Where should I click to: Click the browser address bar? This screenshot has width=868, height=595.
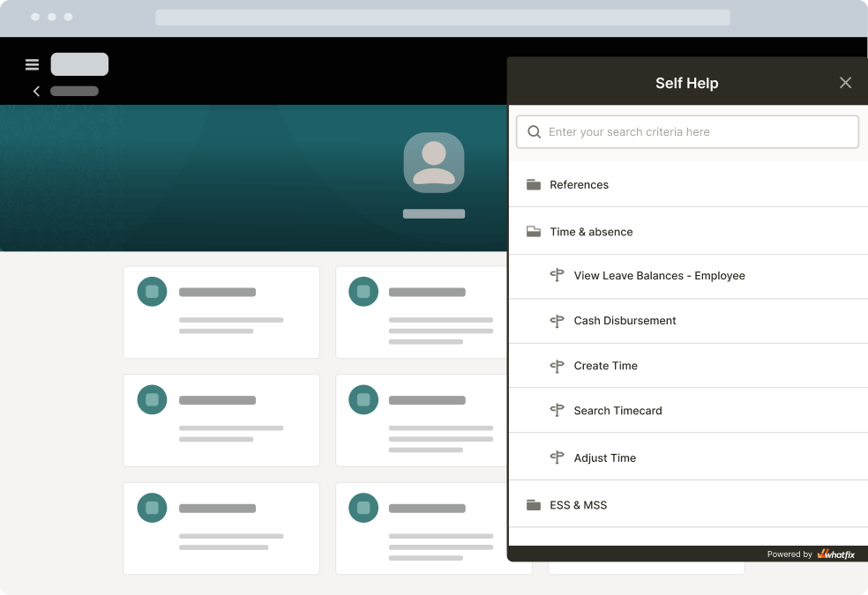443,17
